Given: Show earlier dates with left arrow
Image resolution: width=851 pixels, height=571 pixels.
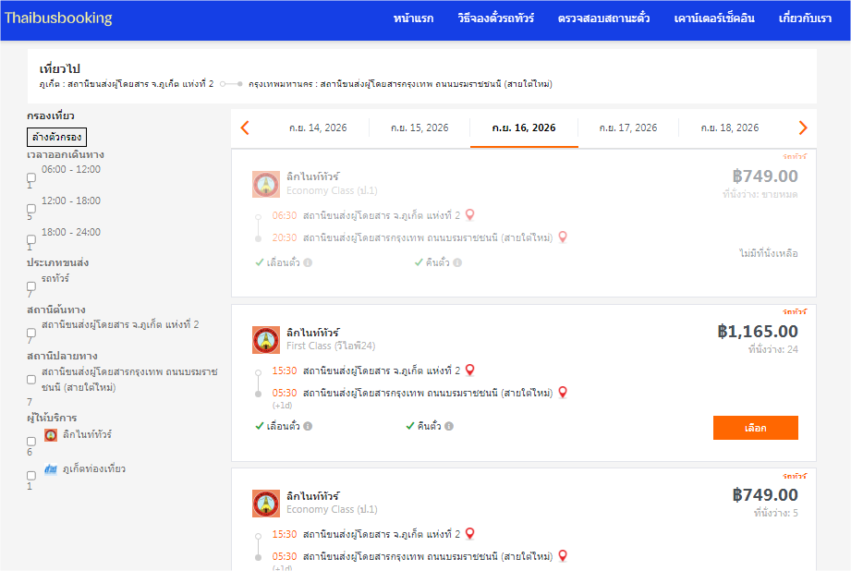Looking at the screenshot, I should [x=245, y=128].
